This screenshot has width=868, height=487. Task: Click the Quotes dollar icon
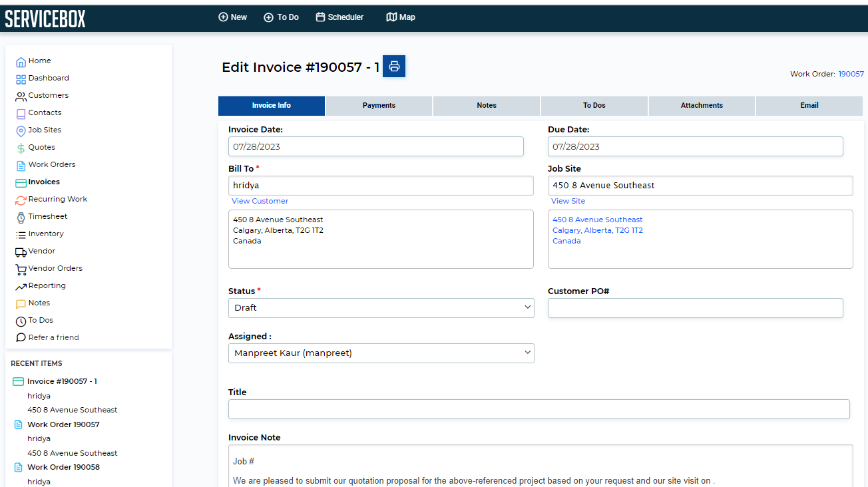(21, 148)
